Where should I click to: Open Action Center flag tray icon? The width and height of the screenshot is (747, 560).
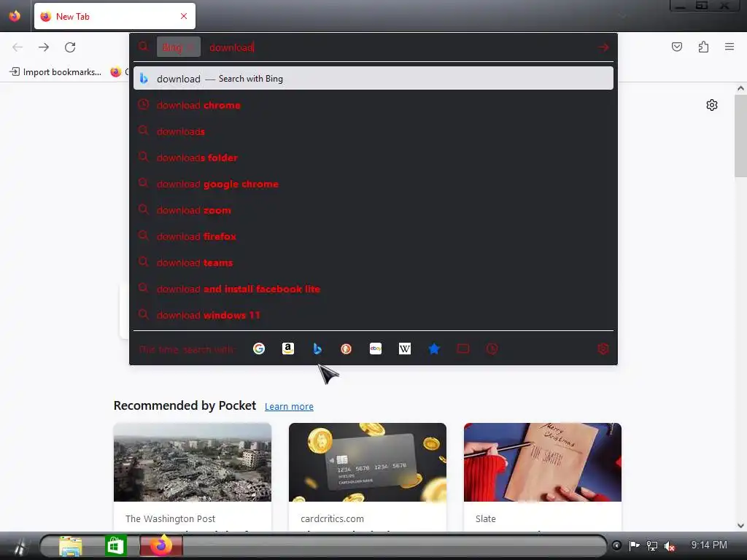point(634,545)
